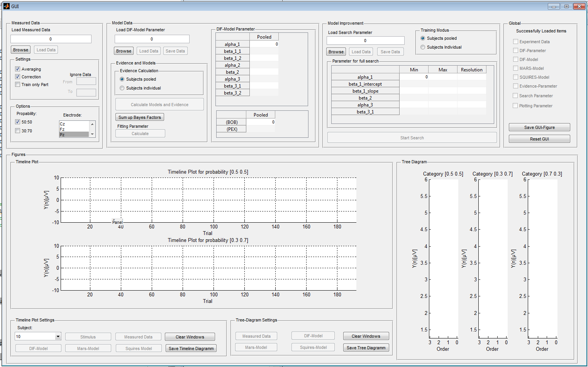The width and height of the screenshot is (588, 367).
Task: Click the Save Tree Diagramm button
Action: tap(366, 348)
